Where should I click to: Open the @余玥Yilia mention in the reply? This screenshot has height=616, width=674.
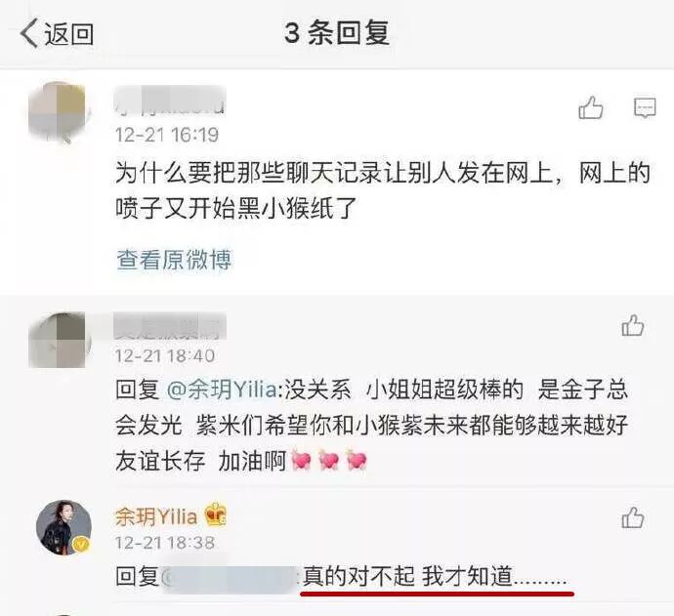(222, 390)
